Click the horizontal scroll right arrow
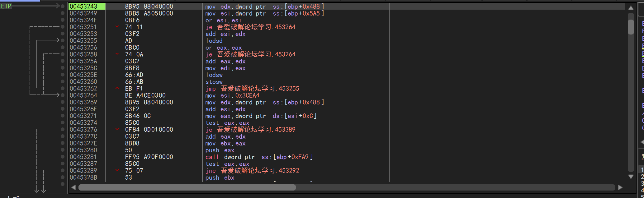 pyautogui.click(x=620, y=187)
